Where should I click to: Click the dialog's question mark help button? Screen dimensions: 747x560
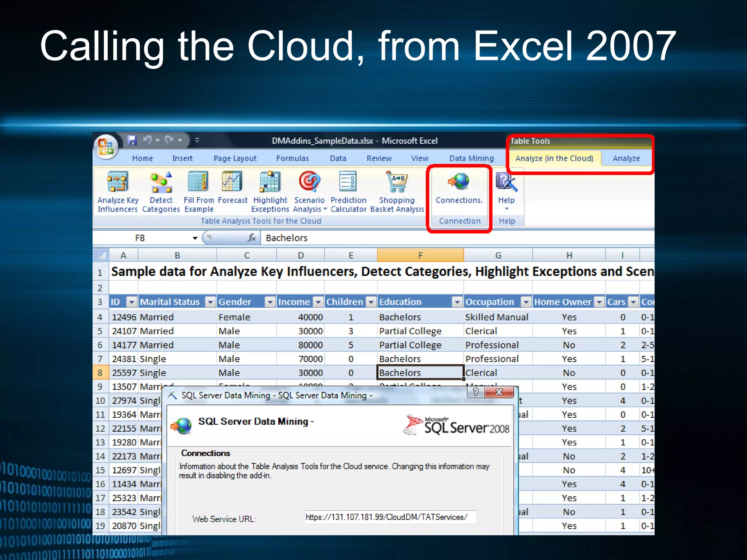476,392
